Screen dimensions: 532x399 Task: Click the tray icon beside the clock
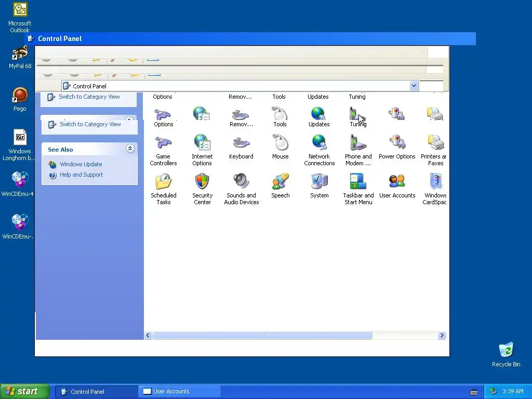[493, 392]
